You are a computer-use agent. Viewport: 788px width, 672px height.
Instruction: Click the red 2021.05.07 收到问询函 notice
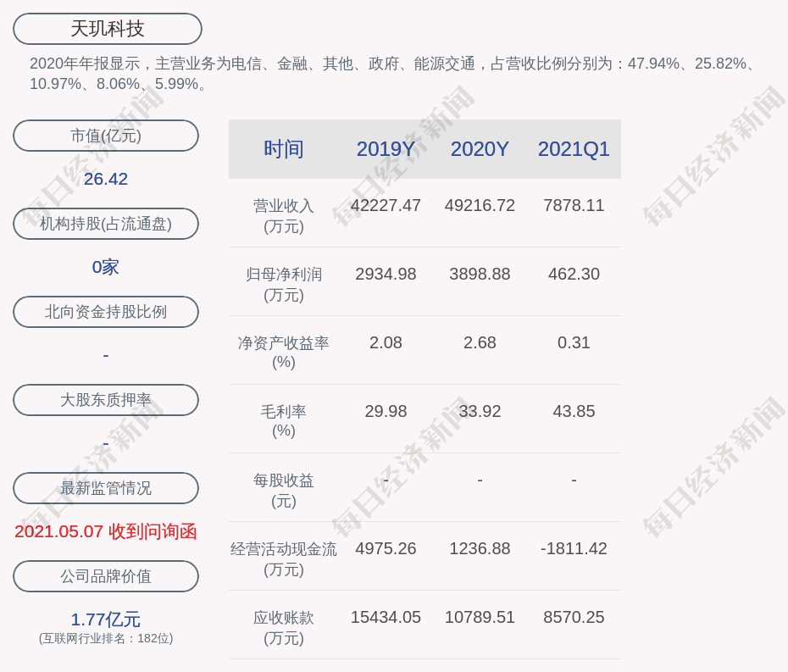(106, 531)
